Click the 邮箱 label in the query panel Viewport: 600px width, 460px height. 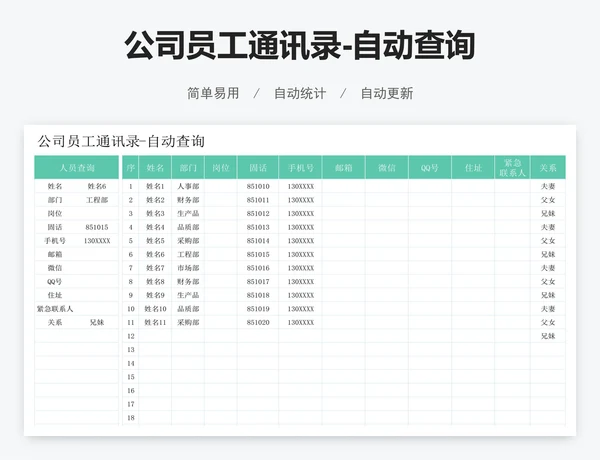(x=55, y=254)
